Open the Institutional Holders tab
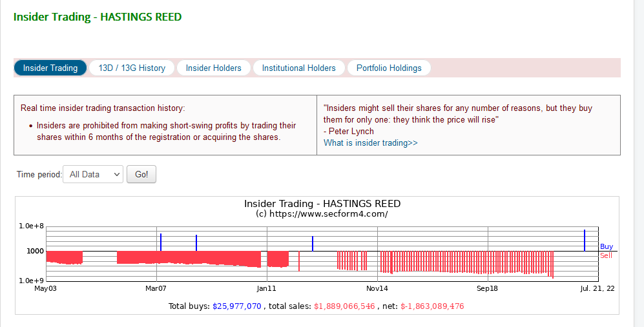 click(298, 68)
